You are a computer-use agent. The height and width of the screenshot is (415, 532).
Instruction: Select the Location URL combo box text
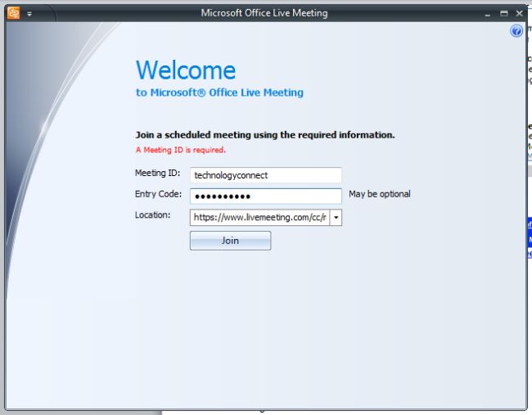click(x=260, y=218)
